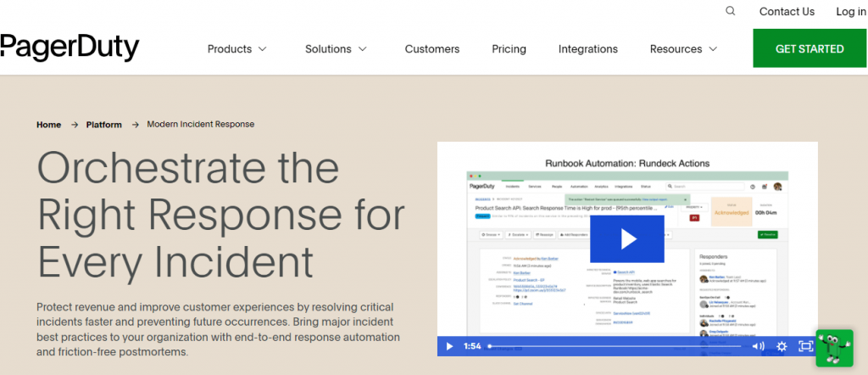Click the Contact Us link
This screenshot has height=375, width=868.
(x=787, y=12)
